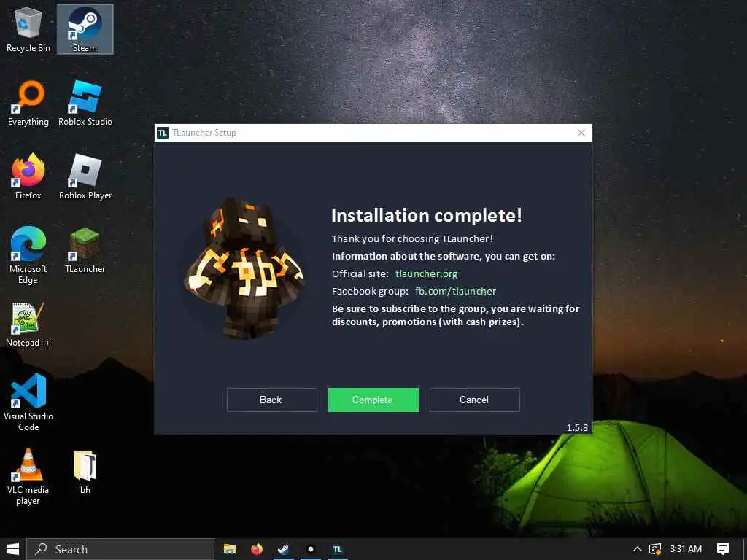Open the tlauncher.org official site link
The image size is (747, 560).
[426, 274]
